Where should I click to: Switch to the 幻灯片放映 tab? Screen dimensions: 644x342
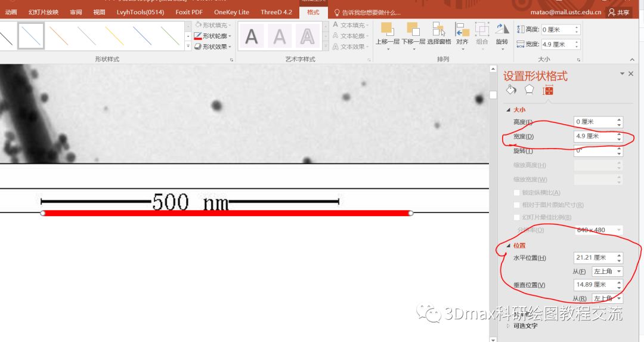click(43, 12)
